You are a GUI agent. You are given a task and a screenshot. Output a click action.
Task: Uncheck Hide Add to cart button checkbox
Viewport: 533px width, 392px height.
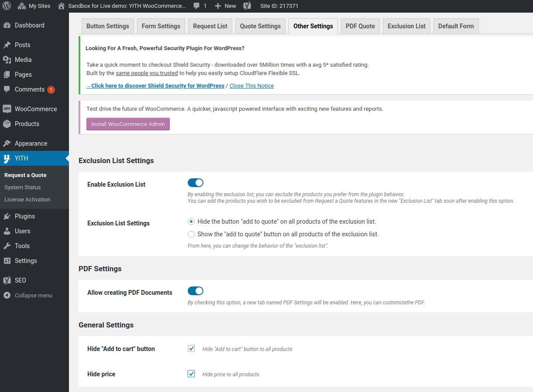(x=191, y=348)
